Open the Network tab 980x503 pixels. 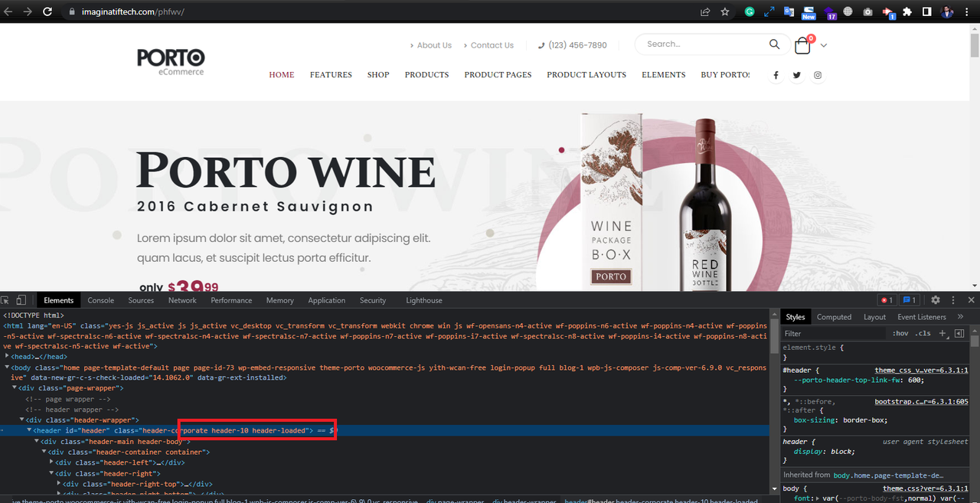[x=182, y=300]
